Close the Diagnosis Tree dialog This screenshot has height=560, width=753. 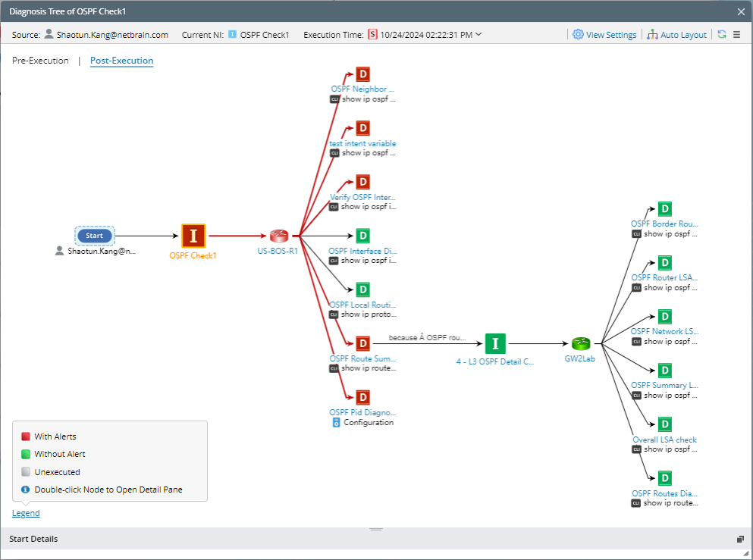coord(741,11)
